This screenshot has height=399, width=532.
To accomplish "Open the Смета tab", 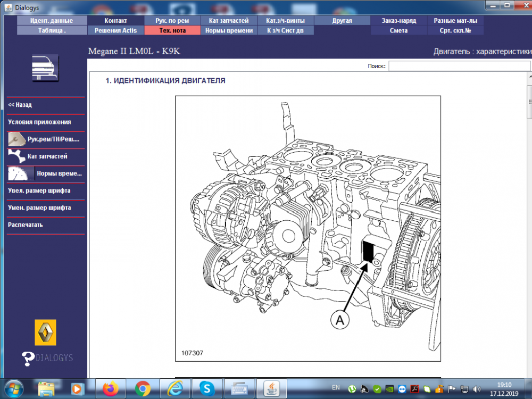I will (x=398, y=30).
